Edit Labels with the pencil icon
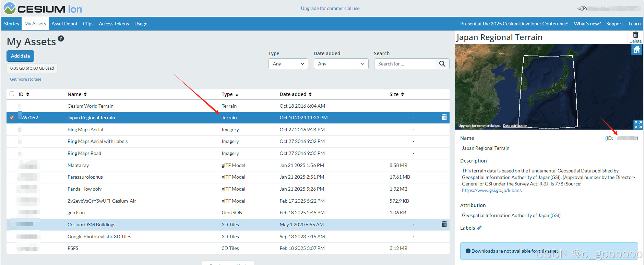This screenshot has height=265, width=644. tap(479, 228)
